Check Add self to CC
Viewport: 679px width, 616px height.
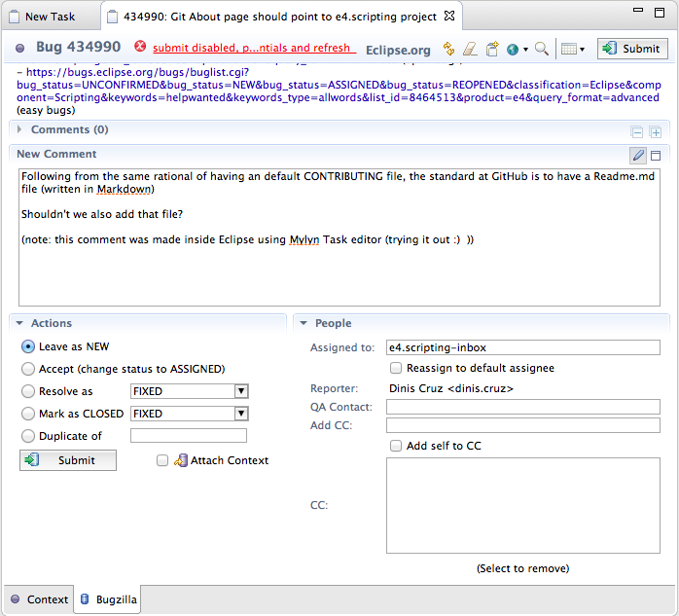click(x=396, y=446)
